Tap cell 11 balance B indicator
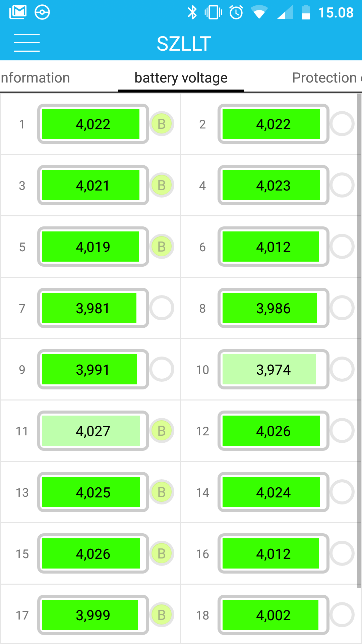 pyautogui.click(x=162, y=431)
